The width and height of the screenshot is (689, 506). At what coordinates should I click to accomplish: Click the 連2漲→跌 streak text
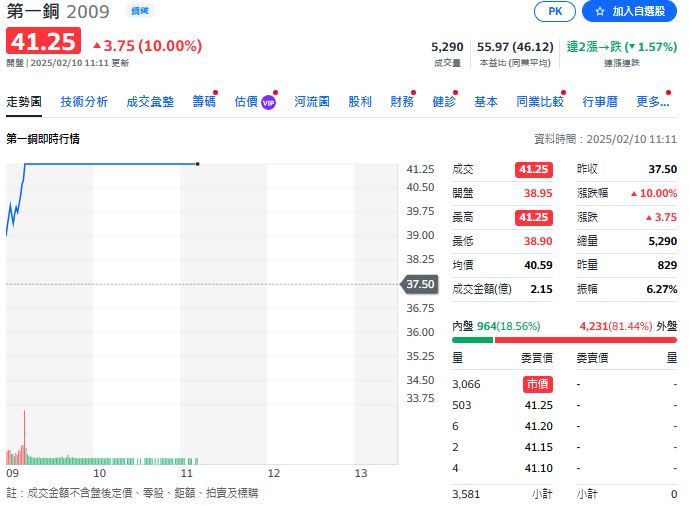coord(622,47)
